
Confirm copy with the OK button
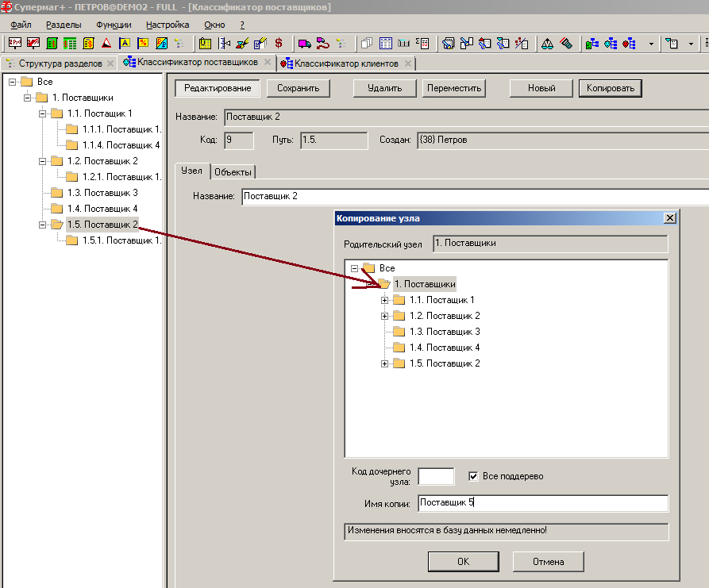coord(464,561)
